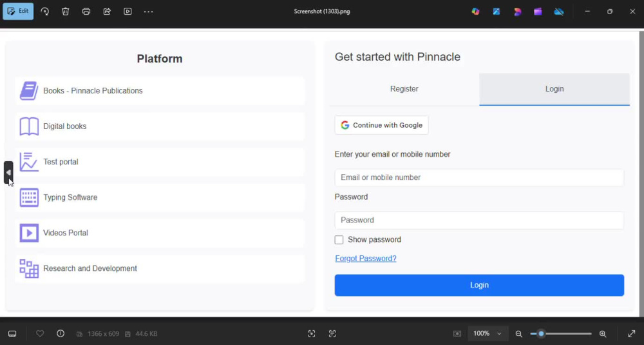
Task: Click the image dimensions 1366 x 609 text
Action: pos(103,333)
